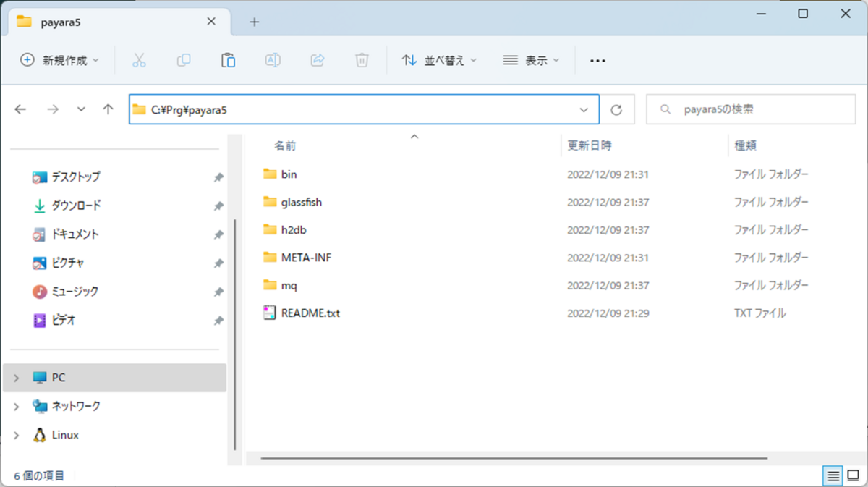The image size is (868, 487).
Task: Click pin icon next to ミュージック
Action: pos(218,292)
